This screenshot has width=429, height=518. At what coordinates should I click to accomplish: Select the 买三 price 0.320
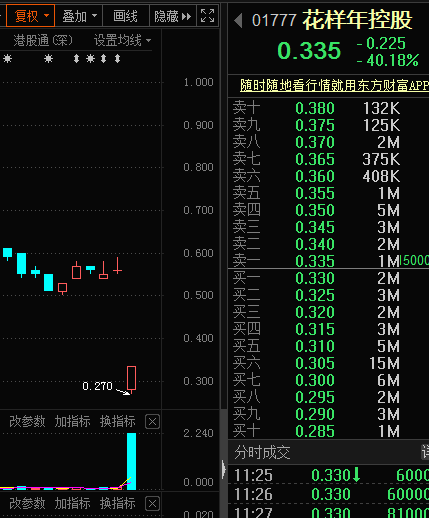click(315, 312)
